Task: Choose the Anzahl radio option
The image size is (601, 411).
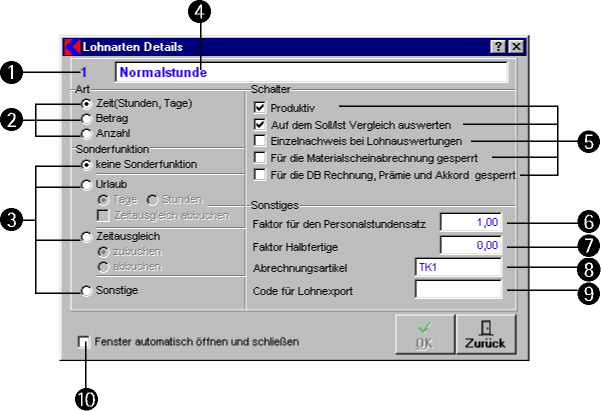Action: coord(88,133)
